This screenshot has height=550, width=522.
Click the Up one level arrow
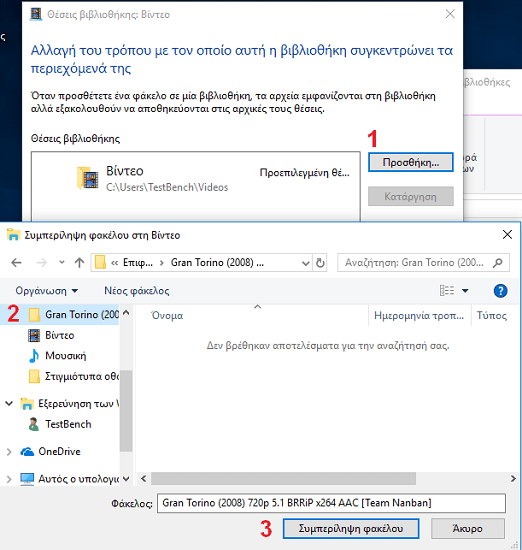coord(79,262)
